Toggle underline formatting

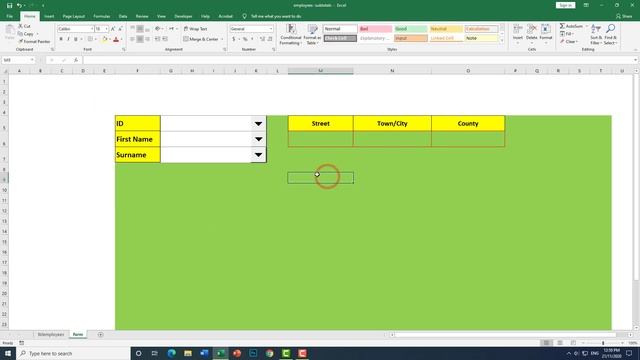click(x=76, y=39)
